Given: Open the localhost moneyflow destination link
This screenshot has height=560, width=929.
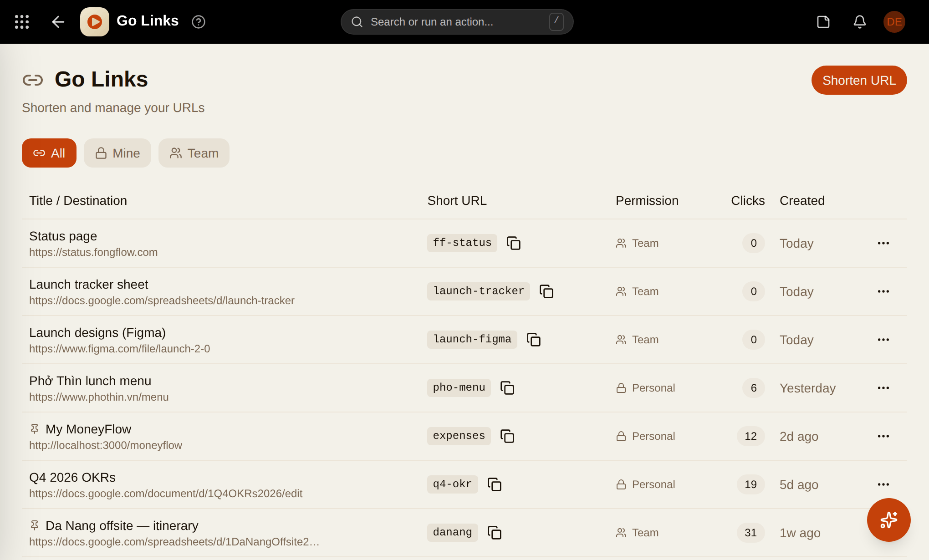Looking at the screenshot, I should point(106,445).
